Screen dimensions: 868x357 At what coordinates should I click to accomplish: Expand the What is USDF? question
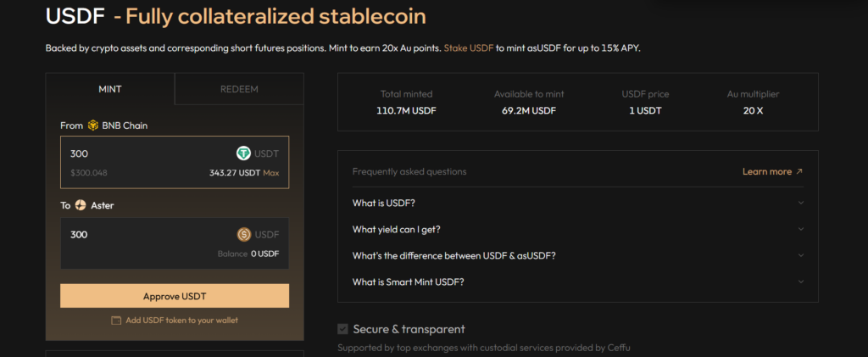pos(578,203)
